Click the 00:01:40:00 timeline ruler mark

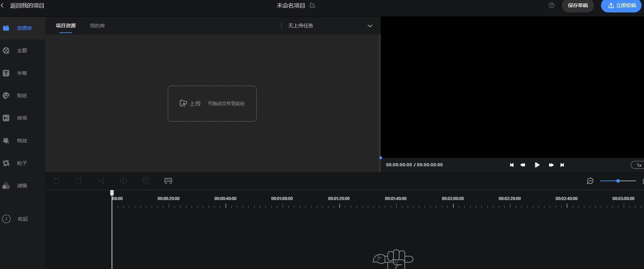[396, 199]
